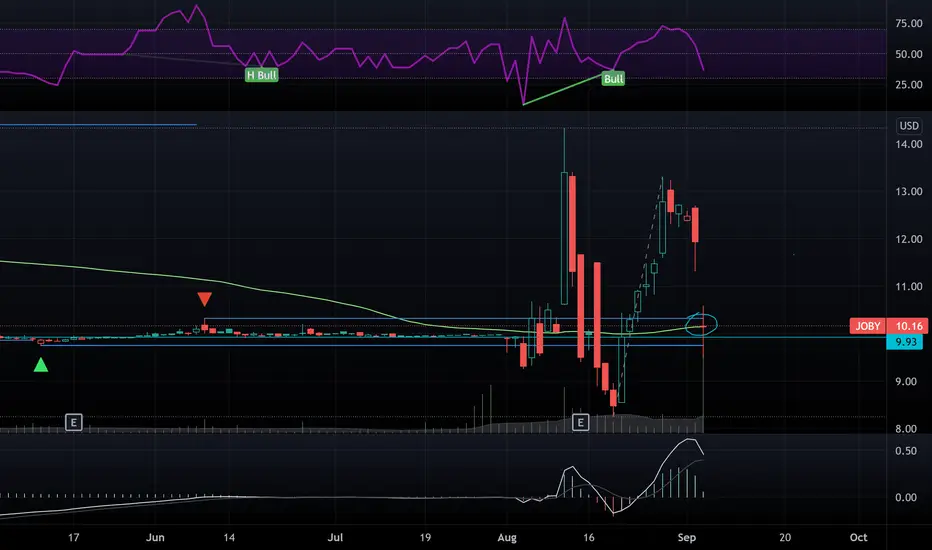The image size is (932, 550).
Task: Click the 50.00 RSI scale value
Action: 909,54
